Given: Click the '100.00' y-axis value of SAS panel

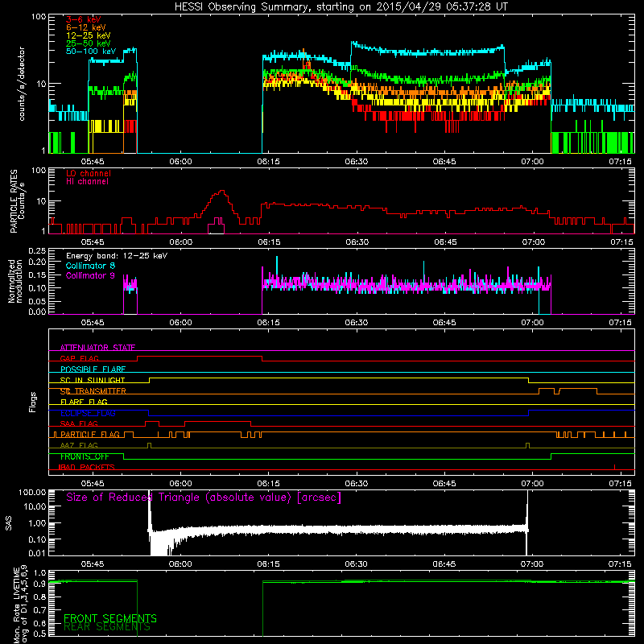Looking at the screenshot, I should [32, 492].
